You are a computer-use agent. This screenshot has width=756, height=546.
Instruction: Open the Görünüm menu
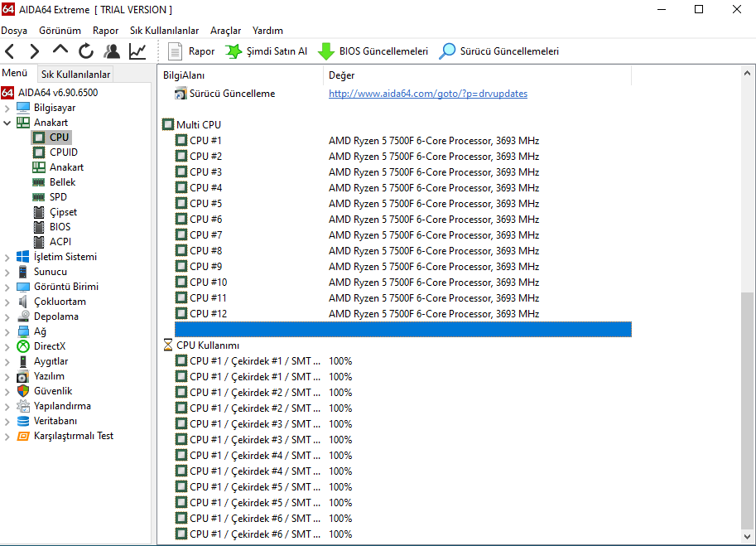(60, 31)
